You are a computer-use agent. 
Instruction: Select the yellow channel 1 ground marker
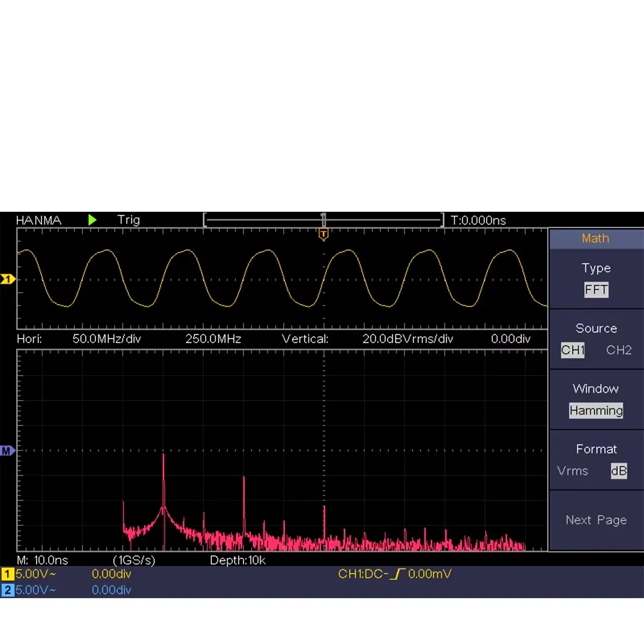(x=7, y=279)
